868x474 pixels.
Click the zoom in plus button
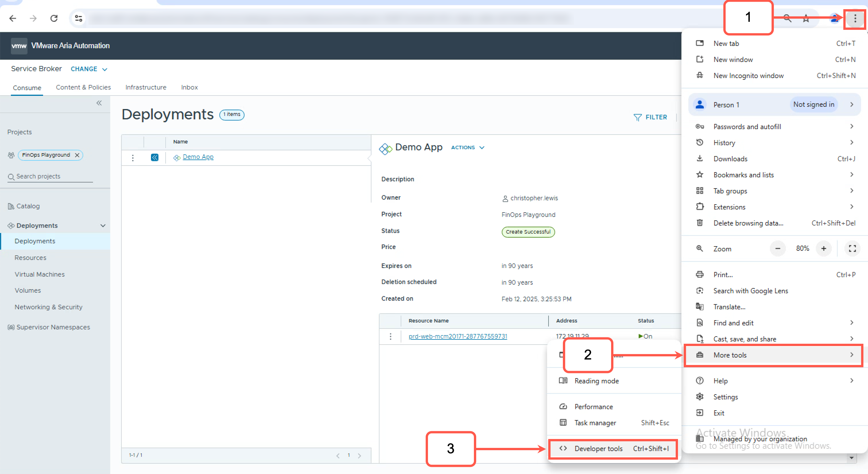pyautogui.click(x=824, y=249)
